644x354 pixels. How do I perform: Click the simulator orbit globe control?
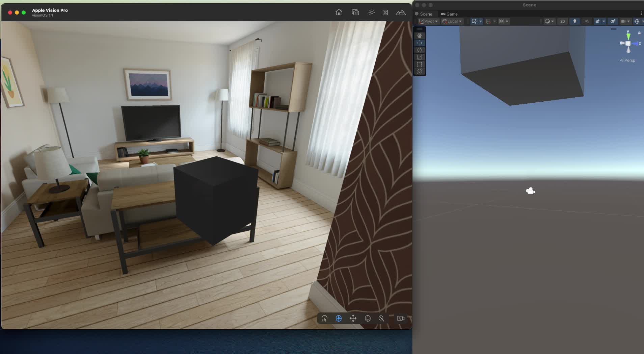[x=368, y=319]
